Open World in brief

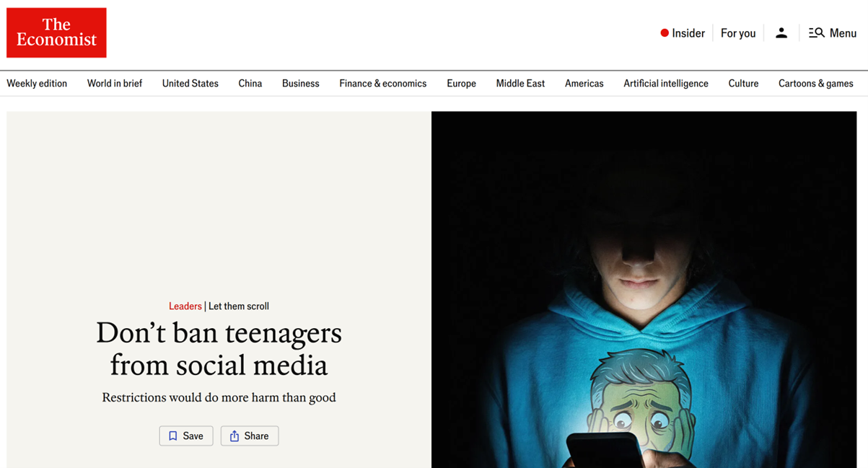pos(115,84)
